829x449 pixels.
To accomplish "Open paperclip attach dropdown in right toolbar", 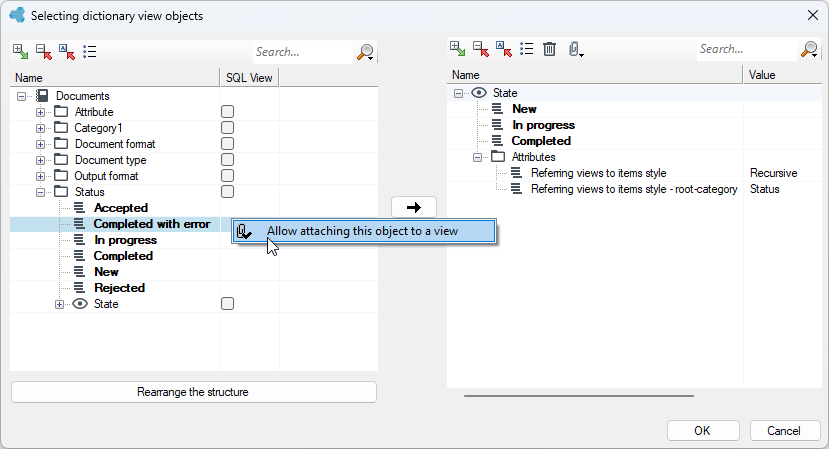I will pyautogui.click(x=576, y=50).
